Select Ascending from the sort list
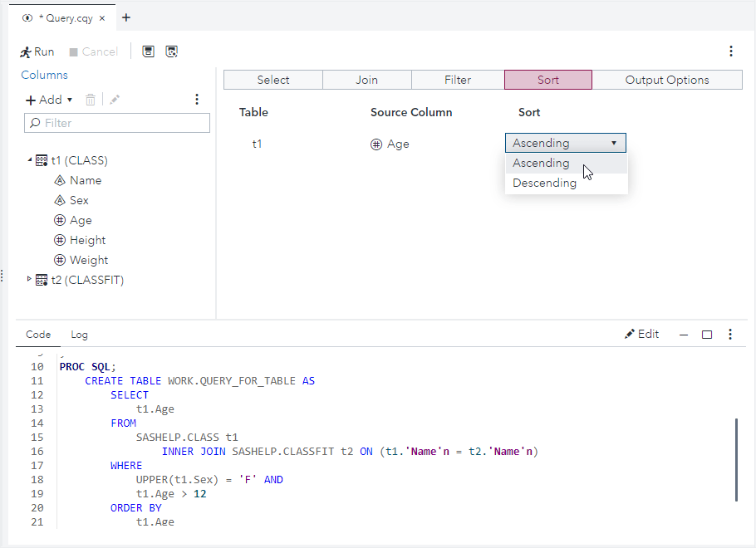Viewport: 756px width, 548px height. point(541,164)
